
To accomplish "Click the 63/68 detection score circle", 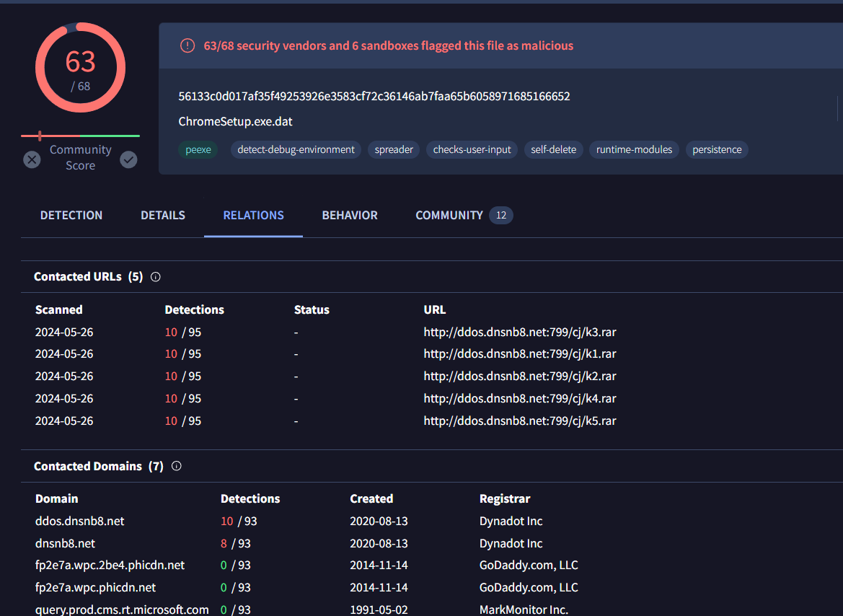I will click(80, 68).
